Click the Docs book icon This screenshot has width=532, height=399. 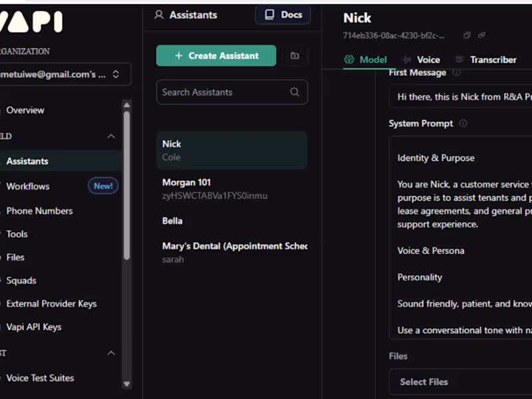click(x=269, y=15)
